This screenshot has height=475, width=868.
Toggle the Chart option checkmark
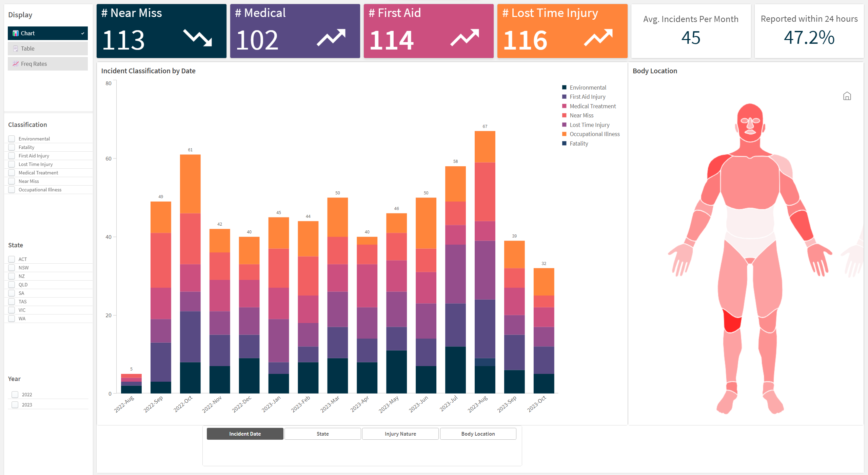click(x=82, y=33)
